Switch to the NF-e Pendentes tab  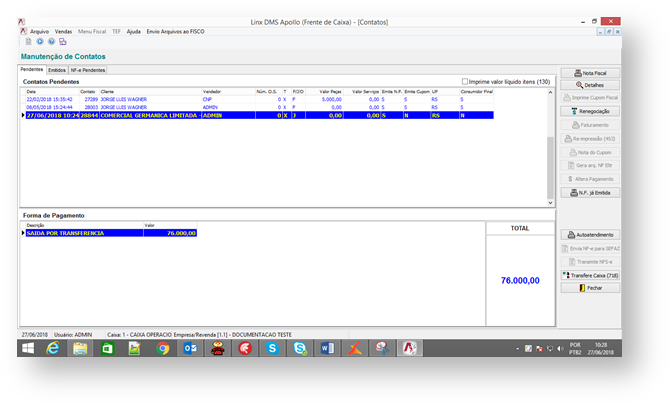pos(88,70)
